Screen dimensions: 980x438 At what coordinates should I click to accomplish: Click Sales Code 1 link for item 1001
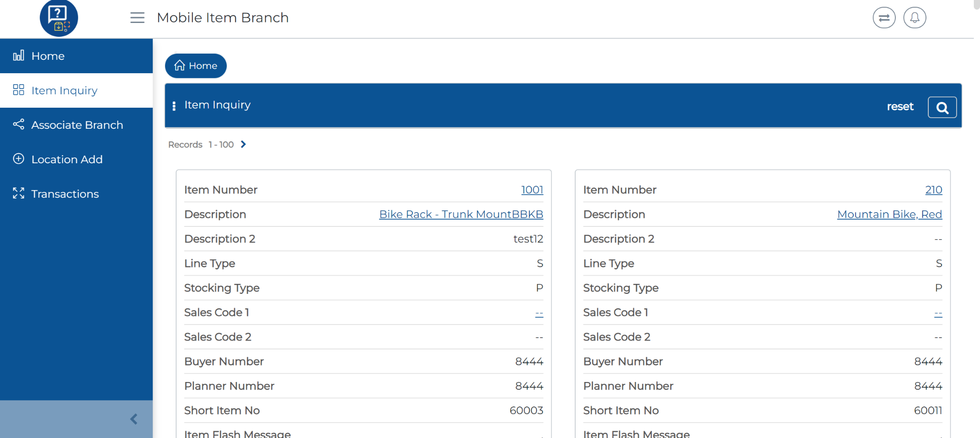pos(539,313)
